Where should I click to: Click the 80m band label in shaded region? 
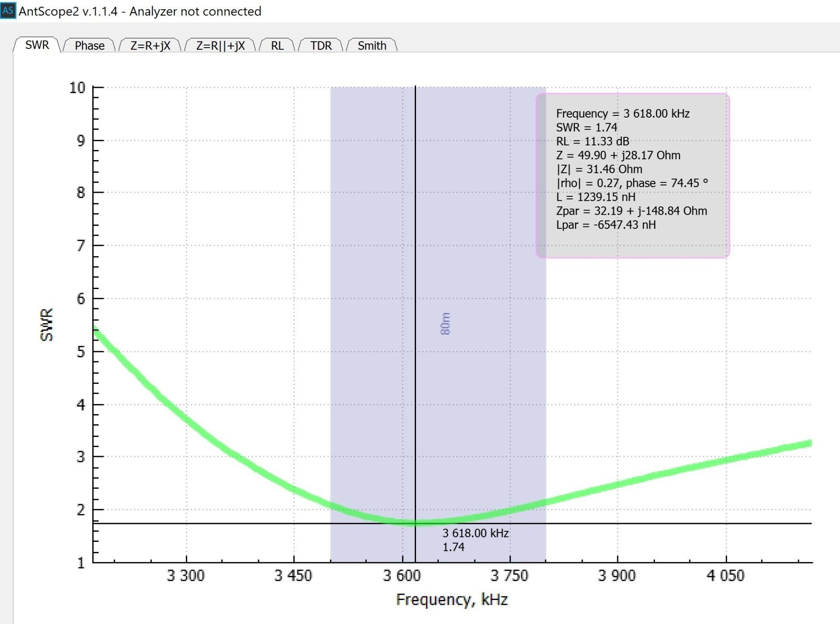[445, 324]
